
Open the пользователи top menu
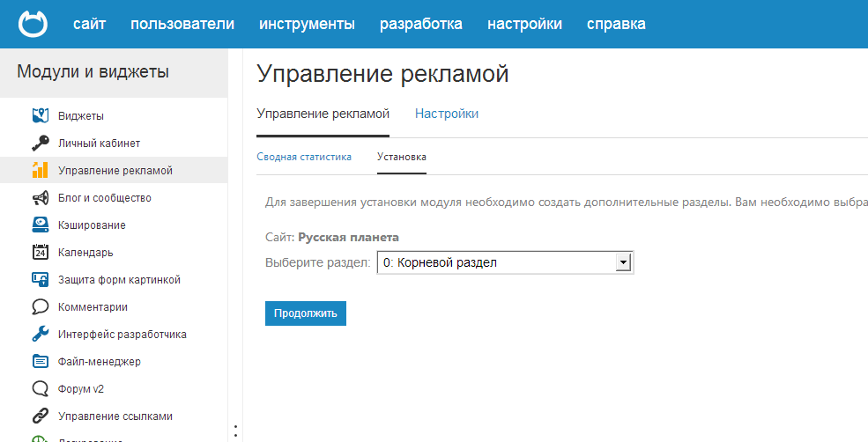182,24
